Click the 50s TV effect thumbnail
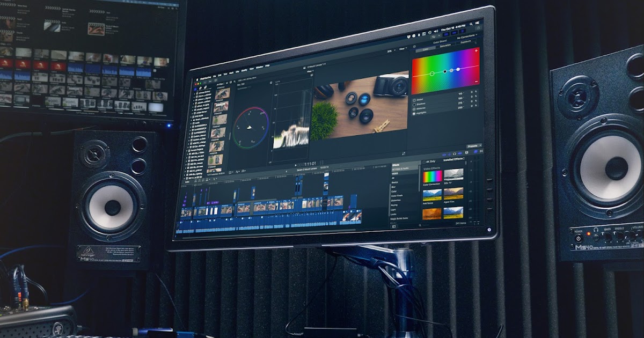This screenshot has width=644, height=338. [x=453, y=175]
